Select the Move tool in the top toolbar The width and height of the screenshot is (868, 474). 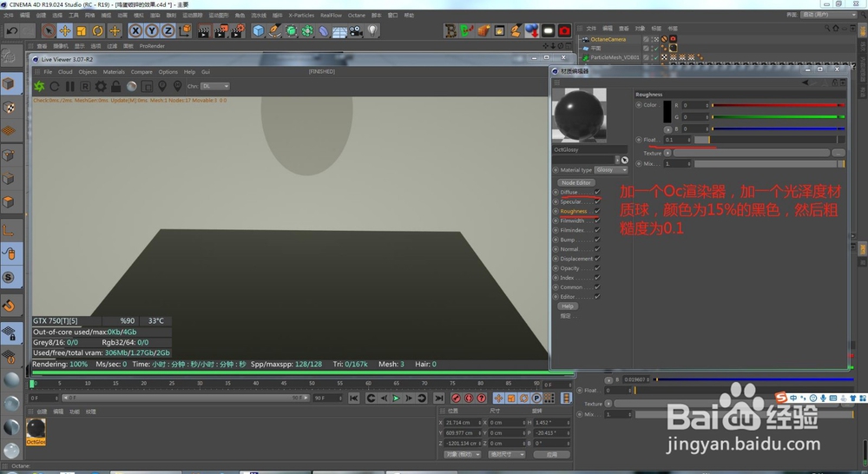(65, 31)
